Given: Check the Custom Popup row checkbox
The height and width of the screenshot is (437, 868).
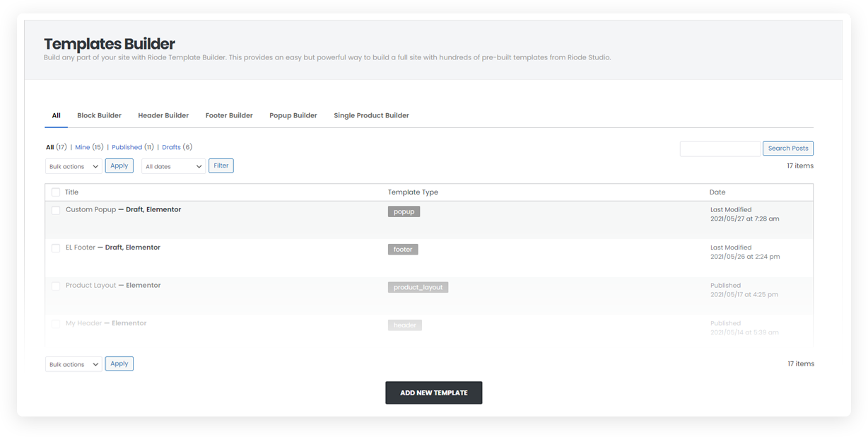Looking at the screenshot, I should tap(56, 210).
